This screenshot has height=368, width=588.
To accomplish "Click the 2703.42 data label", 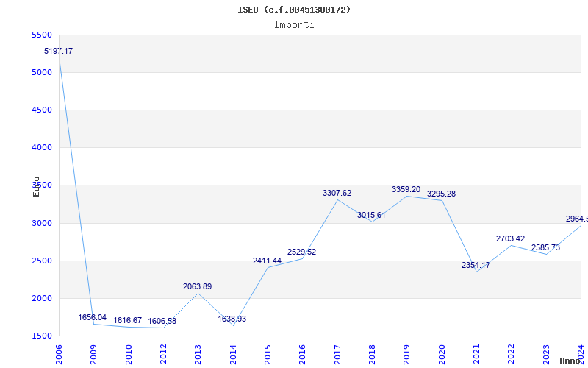I will [510, 238].
